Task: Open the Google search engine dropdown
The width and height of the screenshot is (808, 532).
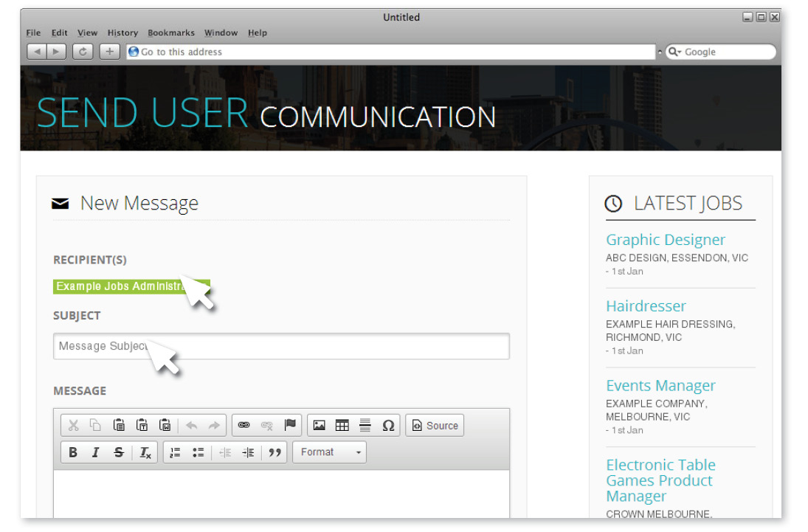Action: pyautogui.click(x=674, y=52)
